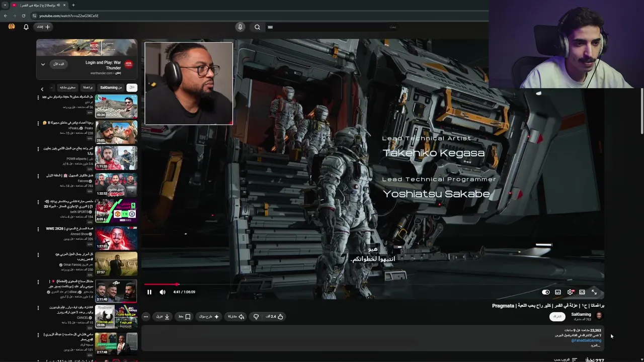Close the current YouTube tab
Image resolution: width=644 pixels, height=362 pixels.
[x=65, y=5]
